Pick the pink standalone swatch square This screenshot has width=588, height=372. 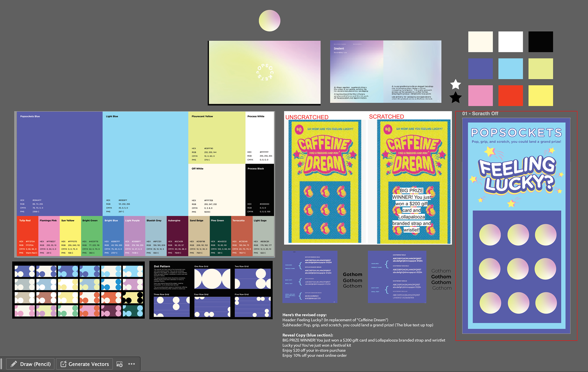point(481,95)
